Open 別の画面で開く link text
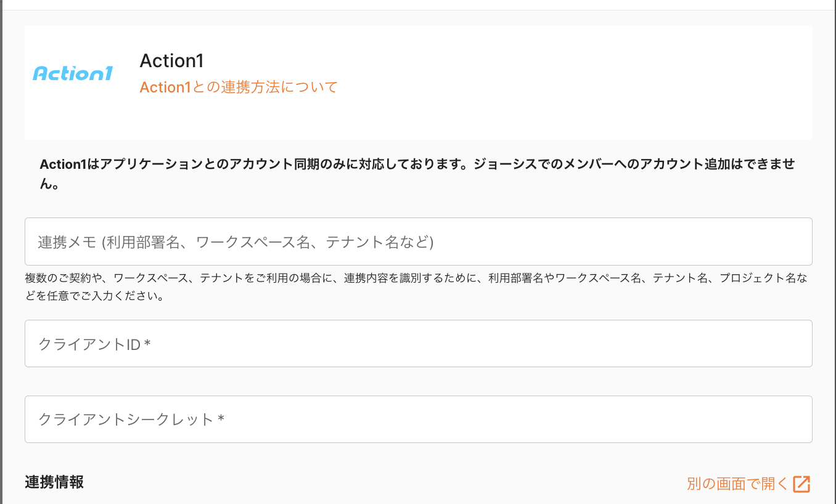 pyautogui.click(x=737, y=484)
